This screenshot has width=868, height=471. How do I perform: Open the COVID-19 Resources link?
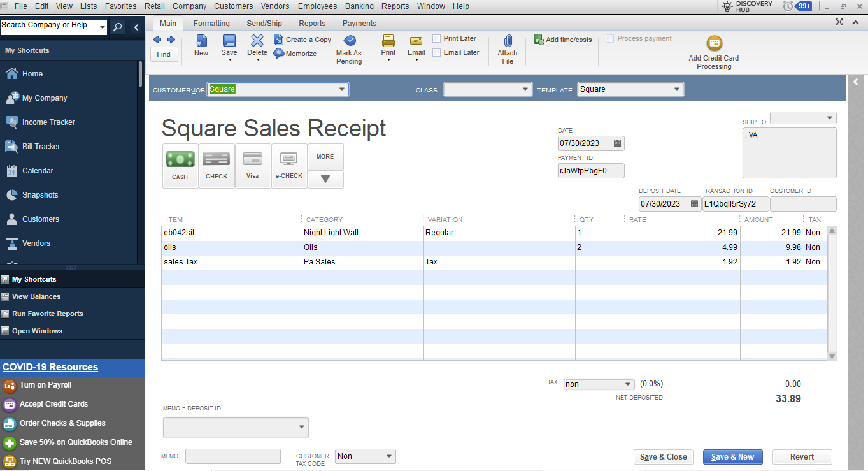tap(50, 367)
